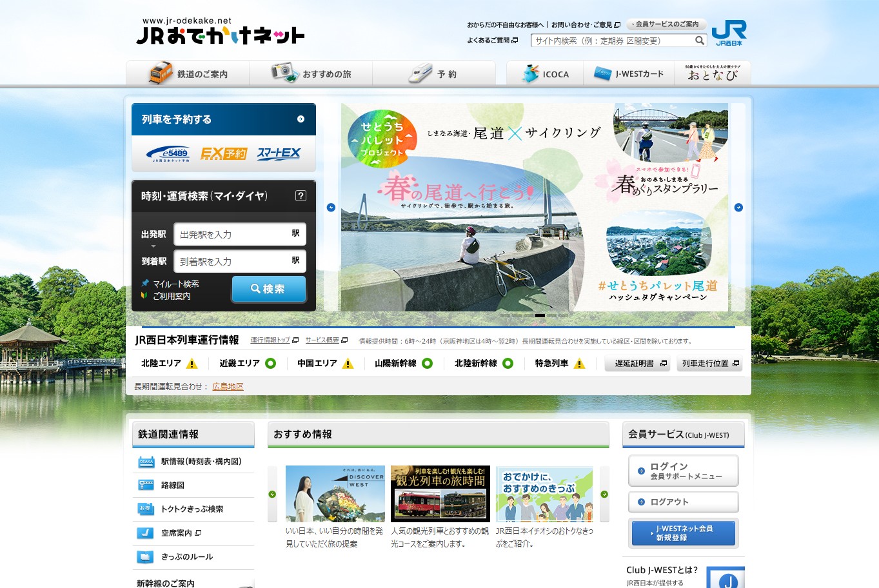Screen dimensions: 879x588
Task: Focus the 到着駅 input field
Action: pos(240,261)
